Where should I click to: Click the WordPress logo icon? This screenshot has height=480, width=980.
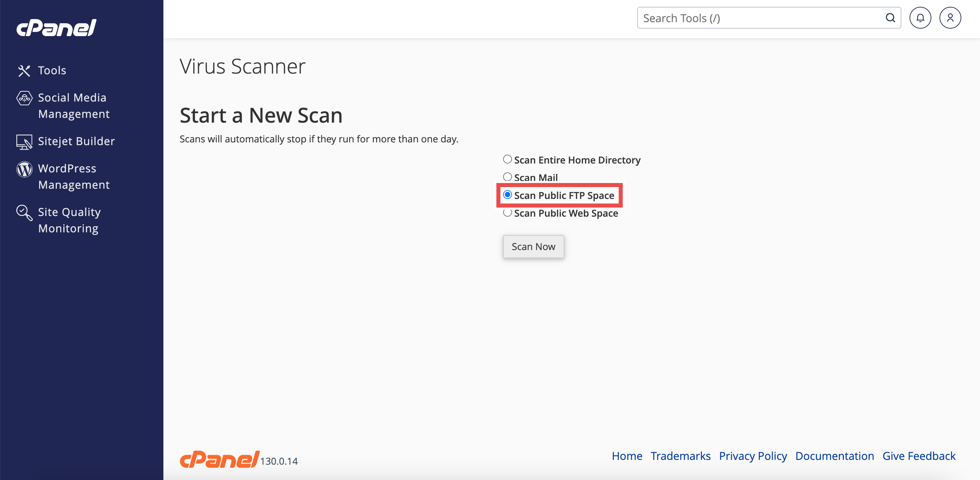24,169
